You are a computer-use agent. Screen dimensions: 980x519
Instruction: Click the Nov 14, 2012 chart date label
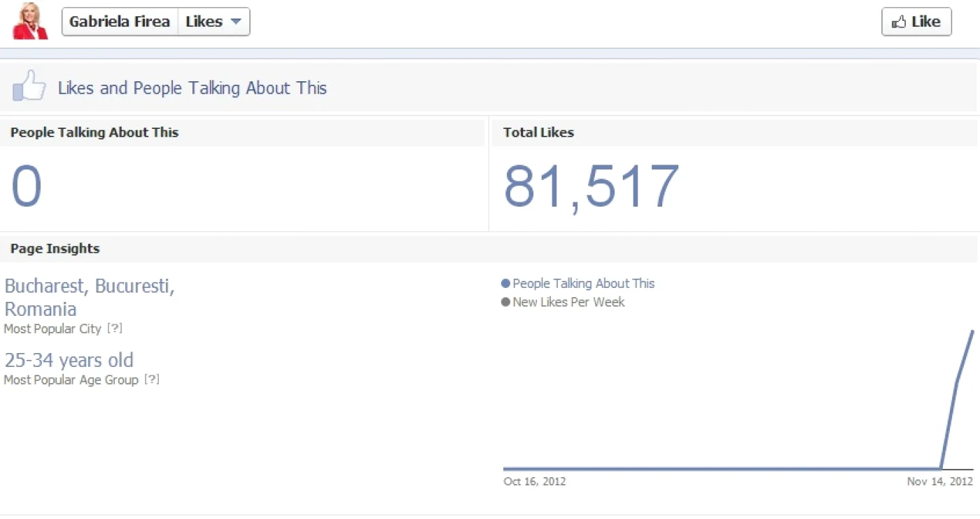click(x=940, y=481)
